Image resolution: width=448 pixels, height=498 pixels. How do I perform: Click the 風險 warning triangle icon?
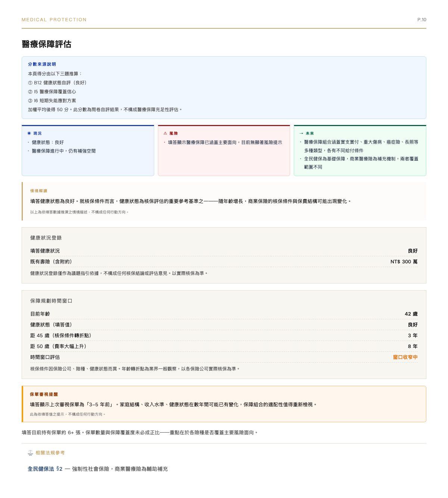(x=165, y=133)
